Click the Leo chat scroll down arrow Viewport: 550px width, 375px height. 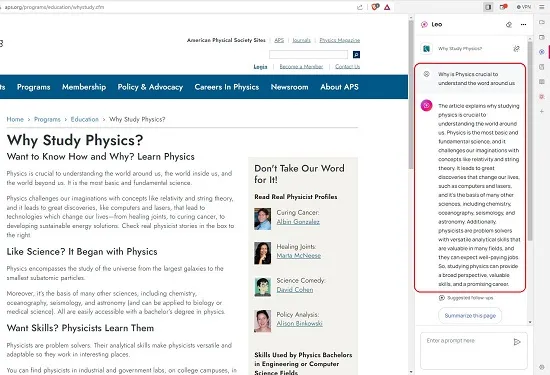coord(530,322)
